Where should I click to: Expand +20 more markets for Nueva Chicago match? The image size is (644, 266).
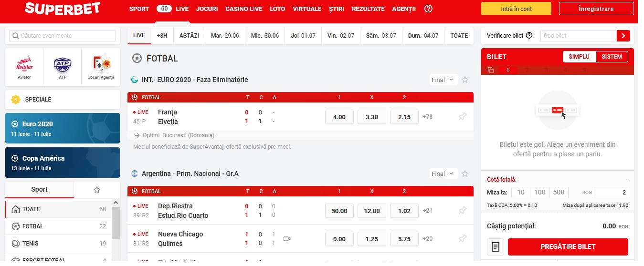pyautogui.click(x=428, y=239)
